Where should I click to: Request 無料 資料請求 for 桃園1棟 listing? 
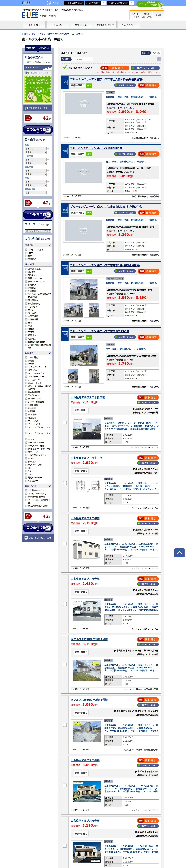pos(148,154)
